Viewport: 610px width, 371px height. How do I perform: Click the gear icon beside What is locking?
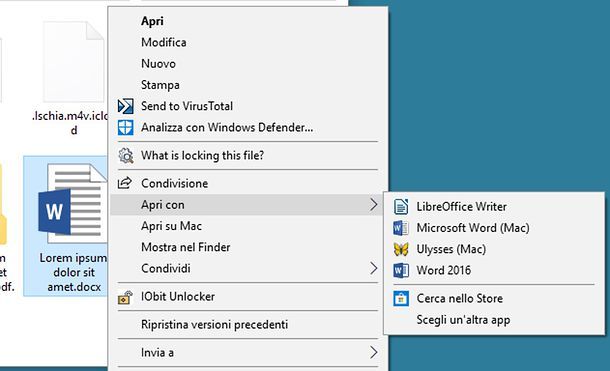pos(126,155)
